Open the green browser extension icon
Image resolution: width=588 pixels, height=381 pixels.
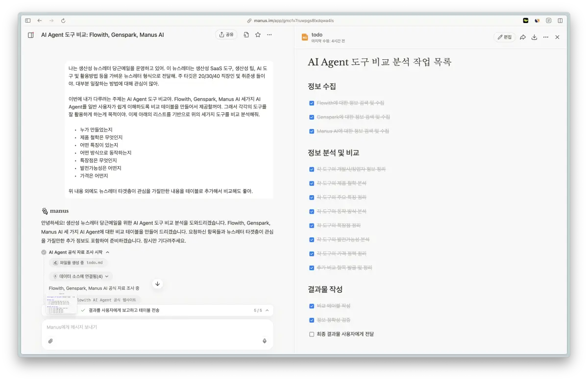click(x=526, y=21)
